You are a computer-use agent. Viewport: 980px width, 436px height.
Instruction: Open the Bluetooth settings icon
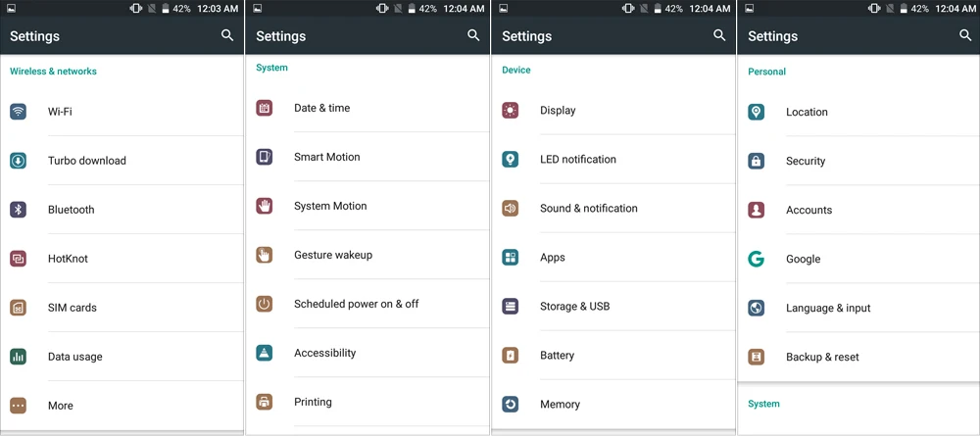pyautogui.click(x=18, y=210)
